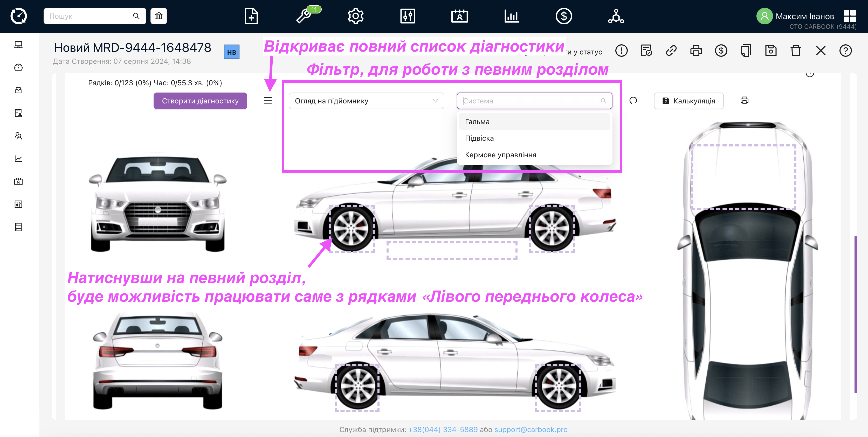
Task: Click the refresh icon beside Система filter
Action: coord(633,100)
